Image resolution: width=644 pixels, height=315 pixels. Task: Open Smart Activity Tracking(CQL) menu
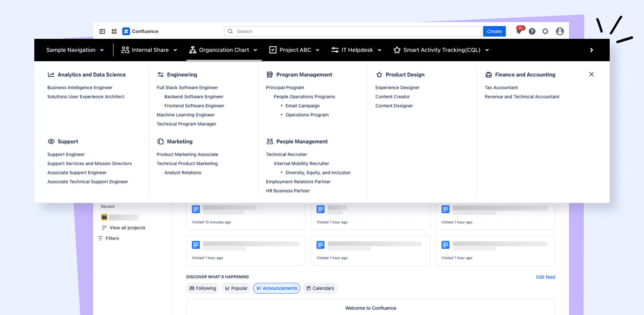pyautogui.click(x=441, y=50)
